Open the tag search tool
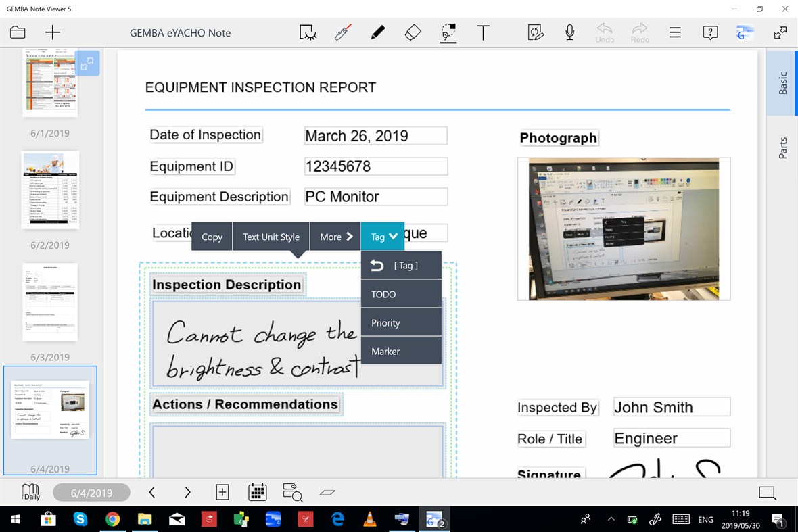798x532 pixels. click(292, 492)
